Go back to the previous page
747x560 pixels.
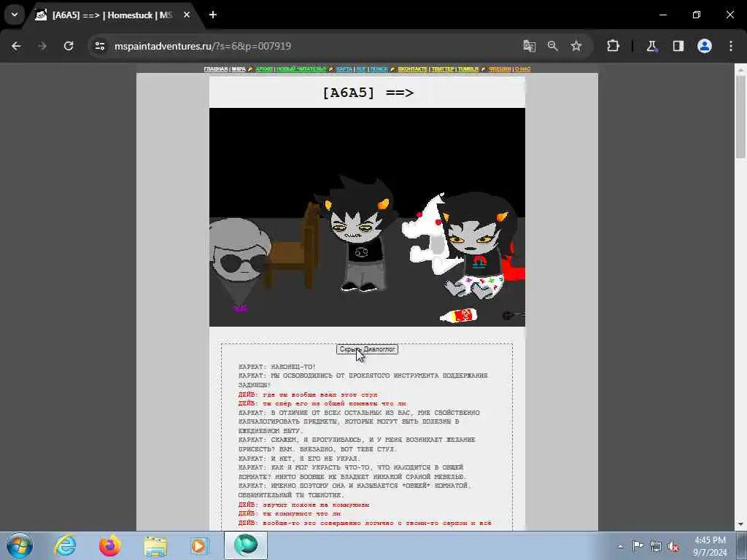tap(16, 46)
